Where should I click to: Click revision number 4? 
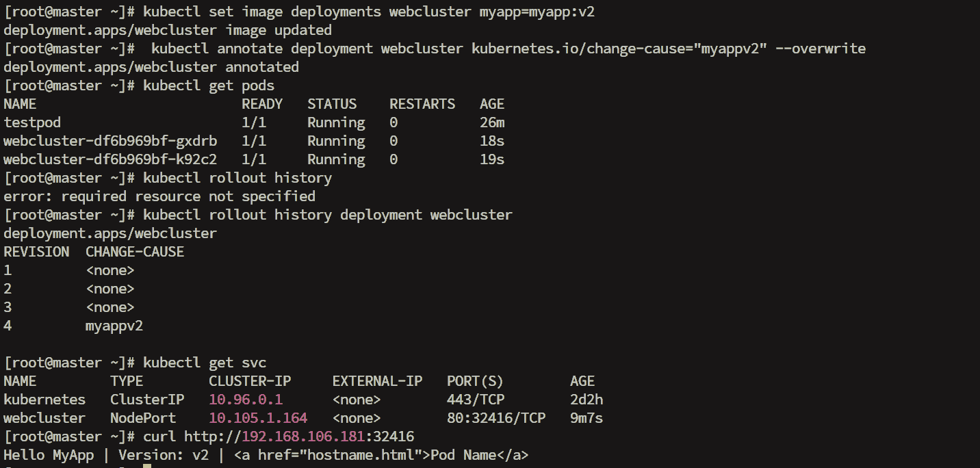(x=8, y=326)
